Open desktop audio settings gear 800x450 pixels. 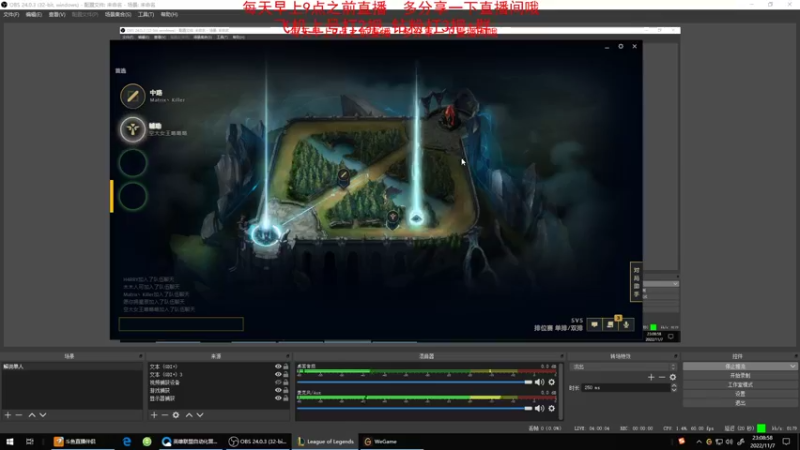tap(552, 382)
